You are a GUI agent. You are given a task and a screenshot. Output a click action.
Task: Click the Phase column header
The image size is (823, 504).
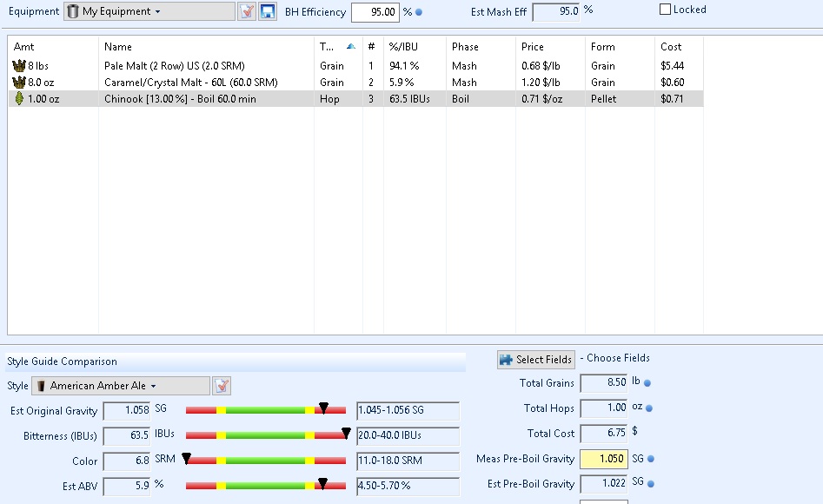point(481,47)
